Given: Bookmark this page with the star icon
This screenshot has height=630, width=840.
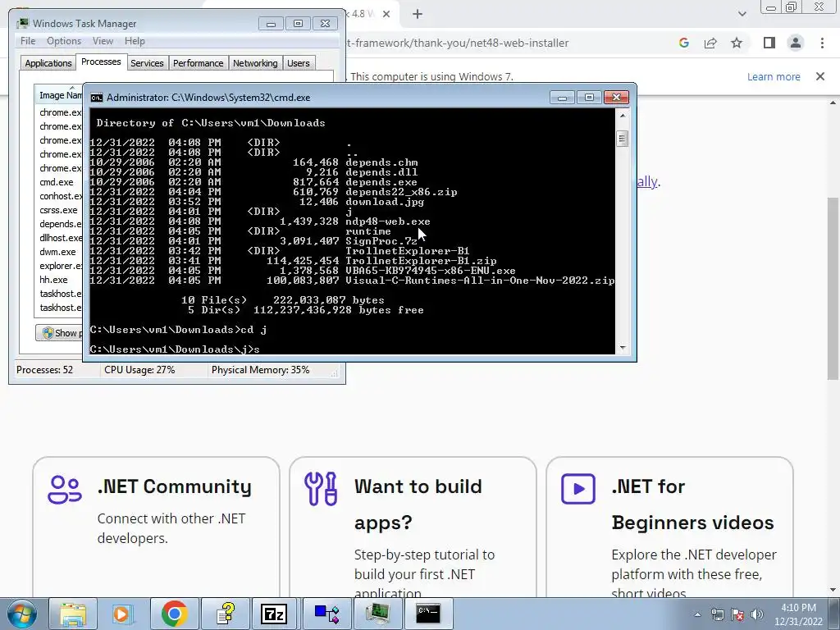Looking at the screenshot, I should click(x=737, y=43).
